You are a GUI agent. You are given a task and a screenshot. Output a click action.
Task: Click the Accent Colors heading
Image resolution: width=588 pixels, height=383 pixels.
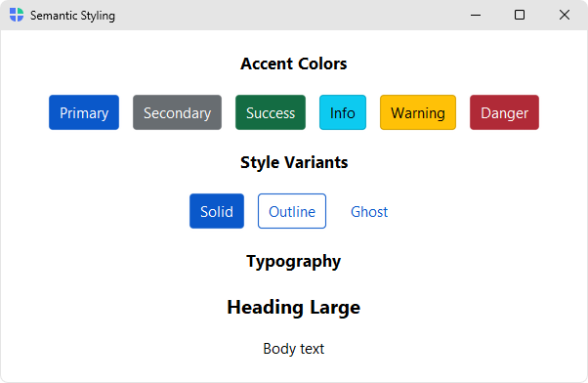294,64
